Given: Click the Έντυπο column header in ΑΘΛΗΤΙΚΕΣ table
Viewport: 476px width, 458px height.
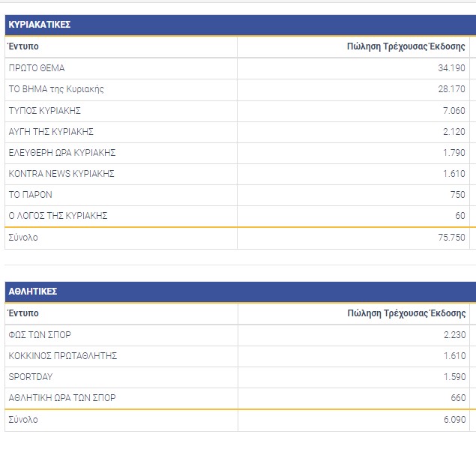Looking at the screenshot, I should pos(24,313).
